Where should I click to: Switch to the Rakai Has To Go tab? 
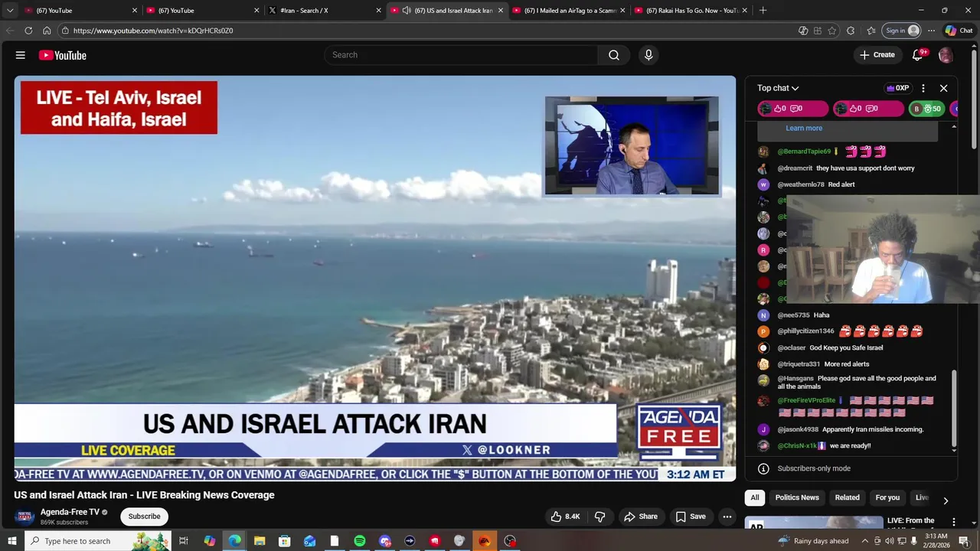689,11
